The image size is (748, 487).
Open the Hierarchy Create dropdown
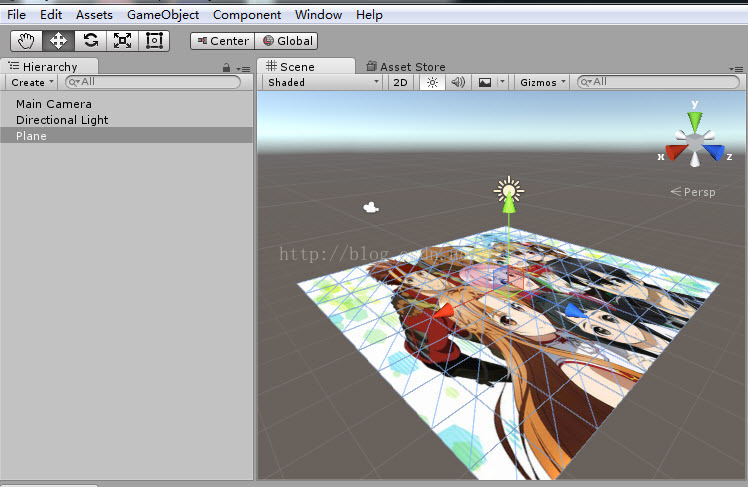32,83
